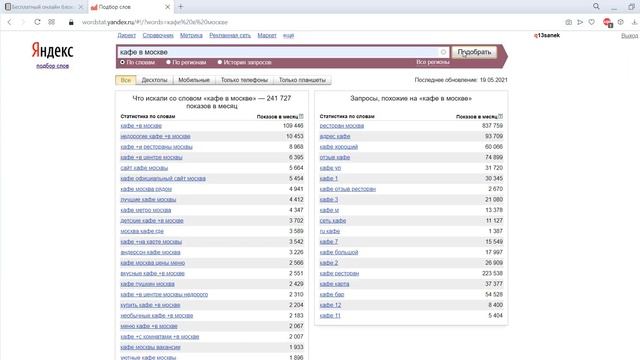Open 'кафе +на карте москвы' keyword
Viewport: 640px width, 360px height.
click(x=151, y=242)
